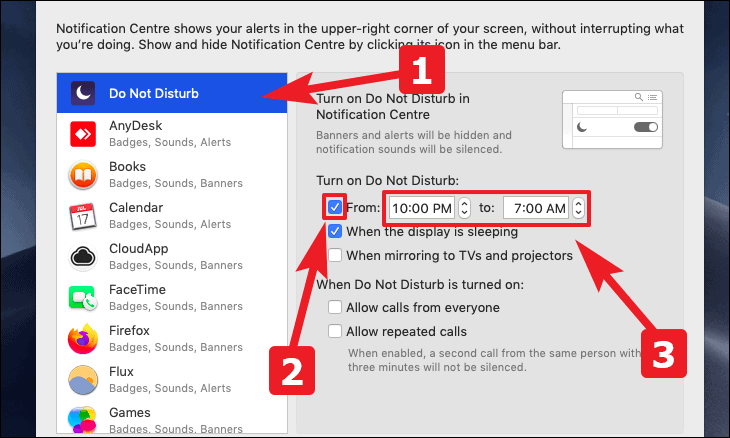The height and width of the screenshot is (438, 730).
Task: Click the search magnifier in the preview thumbnail
Action: pos(639,97)
